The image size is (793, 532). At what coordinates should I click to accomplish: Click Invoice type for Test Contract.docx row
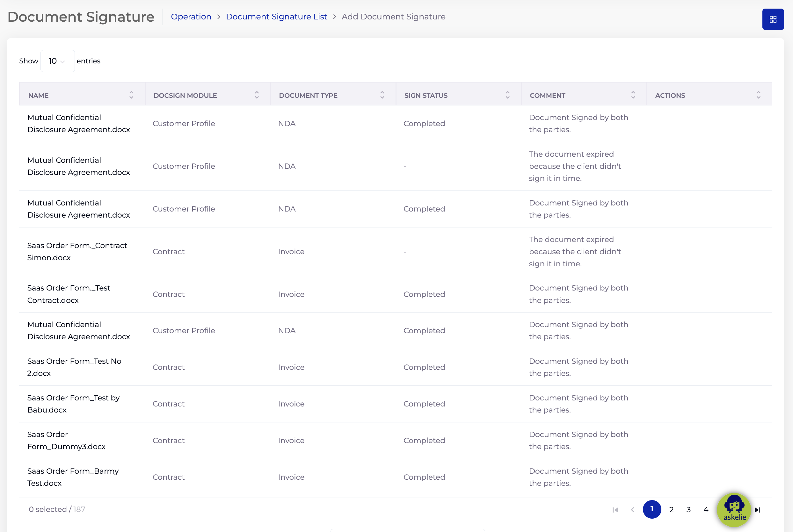pyautogui.click(x=291, y=294)
